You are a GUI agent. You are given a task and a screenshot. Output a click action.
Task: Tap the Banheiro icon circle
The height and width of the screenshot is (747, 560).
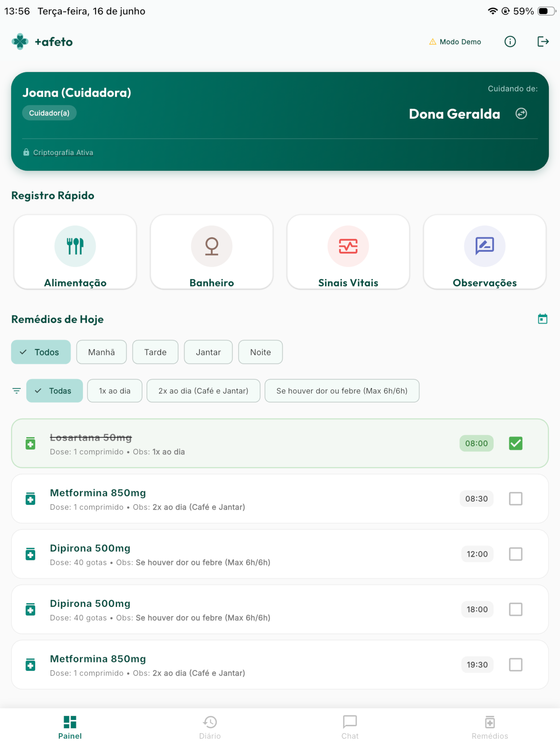[x=212, y=246]
